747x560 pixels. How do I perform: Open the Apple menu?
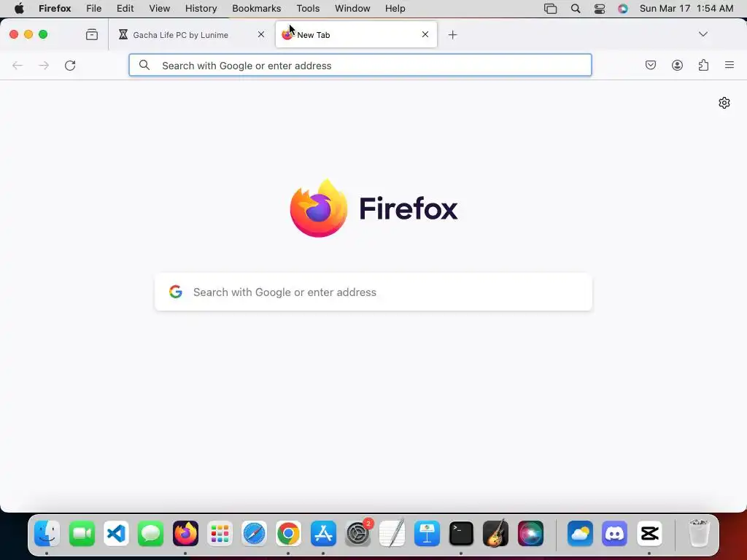pos(19,9)
